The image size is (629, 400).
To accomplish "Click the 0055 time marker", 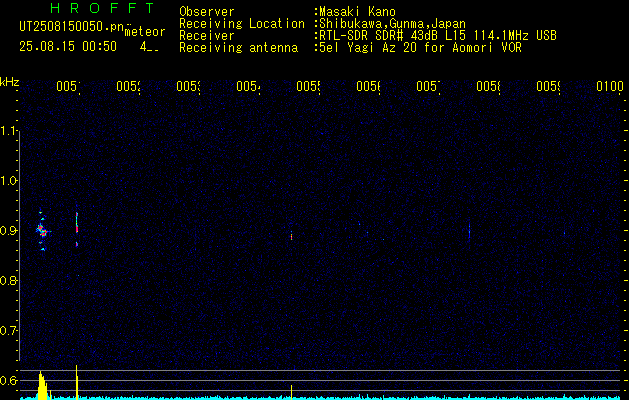I will (x=308, y=86).
